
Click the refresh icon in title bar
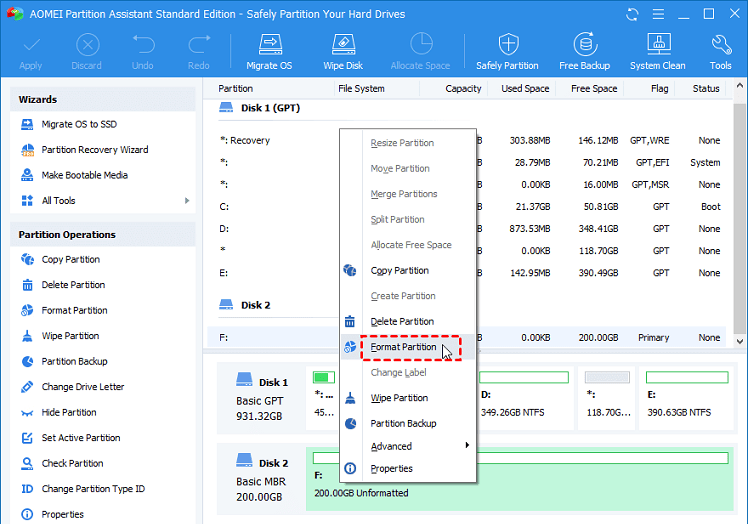coord(632,14)
